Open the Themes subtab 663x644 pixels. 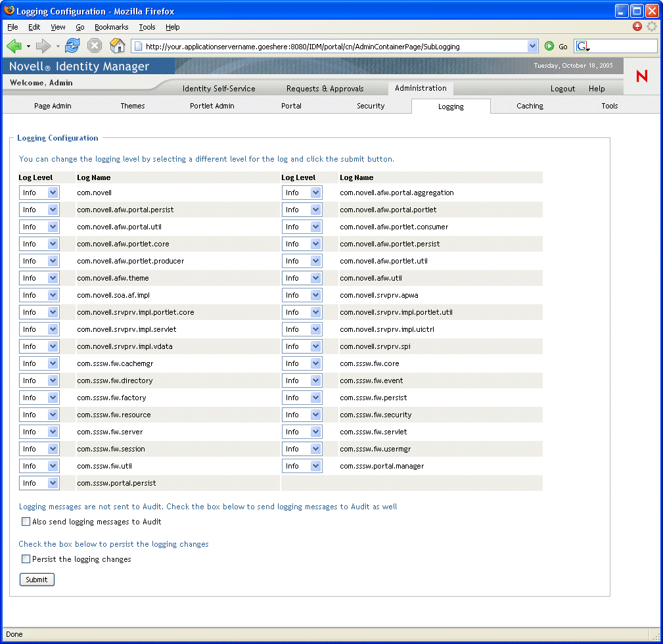pos(132,106)
